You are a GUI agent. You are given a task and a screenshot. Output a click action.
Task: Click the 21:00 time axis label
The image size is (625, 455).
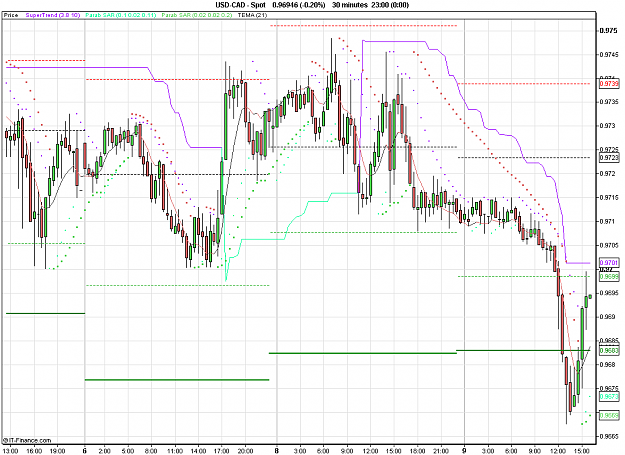point(441,451)
